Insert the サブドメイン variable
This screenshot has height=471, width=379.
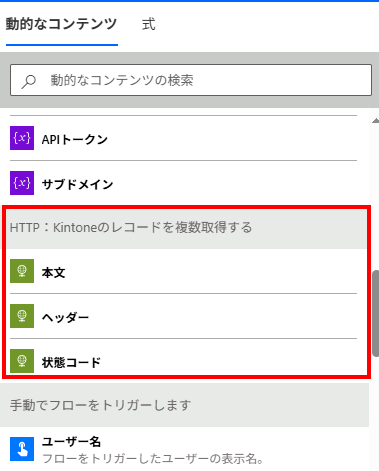click(77, 184)
